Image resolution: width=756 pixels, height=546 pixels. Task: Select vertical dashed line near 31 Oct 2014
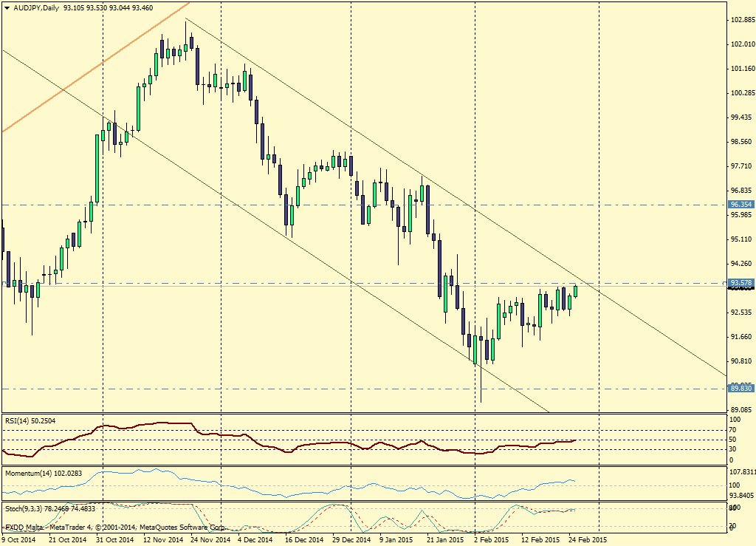[103, 222]
